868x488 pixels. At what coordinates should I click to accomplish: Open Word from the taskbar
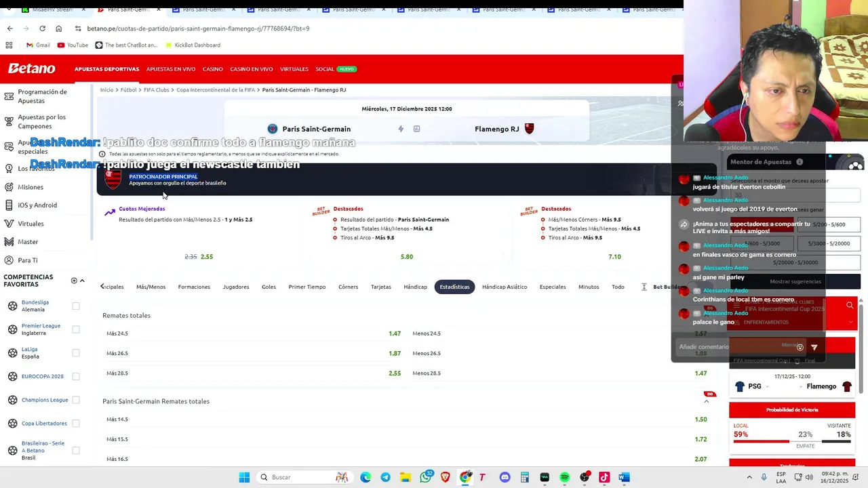coord(624,477)
